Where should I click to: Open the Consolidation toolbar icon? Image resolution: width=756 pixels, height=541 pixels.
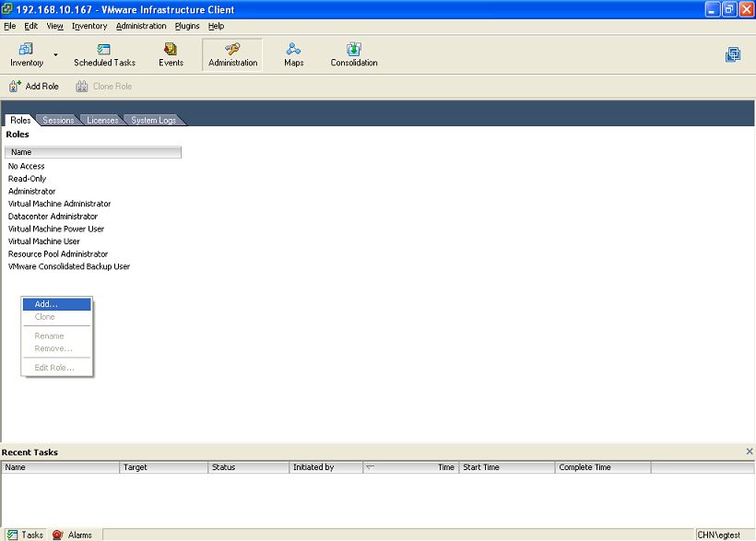tap(354, 54)
